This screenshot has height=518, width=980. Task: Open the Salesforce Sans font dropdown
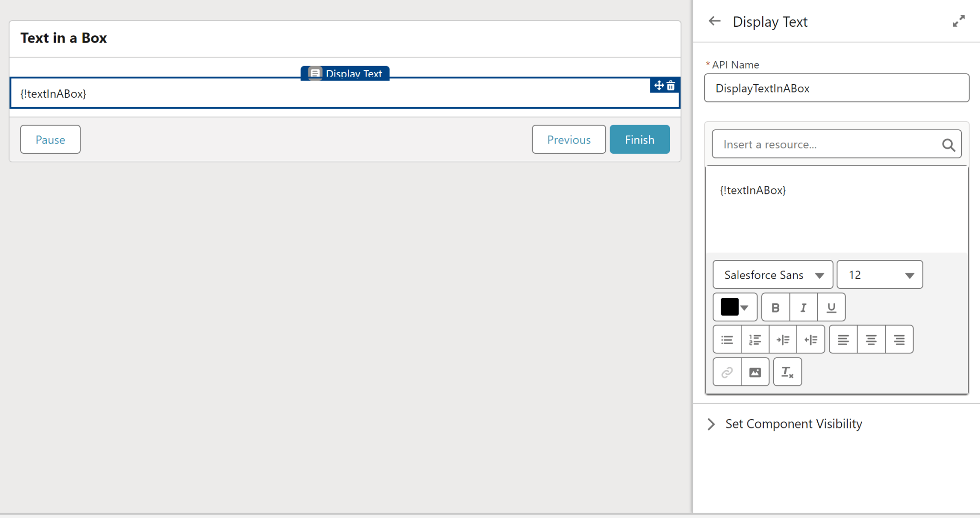click(772, 274)
